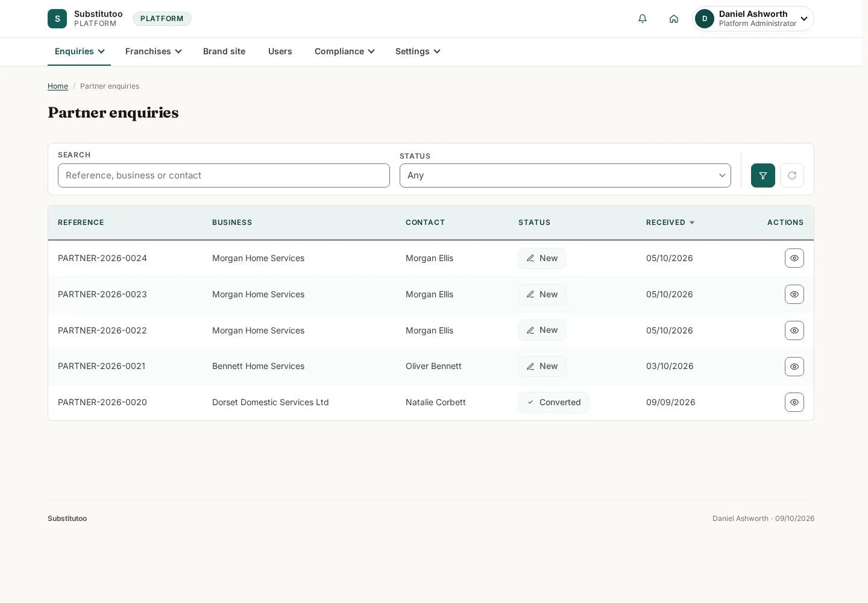Screen dimensions: 868x603
Task: Click Daniel Ashworth's avatar circle
Action: 705,19
